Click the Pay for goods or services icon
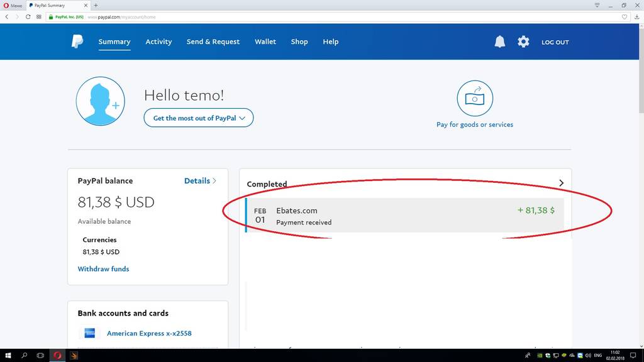This screenshot has height=362, width=644. coord(475,98)
